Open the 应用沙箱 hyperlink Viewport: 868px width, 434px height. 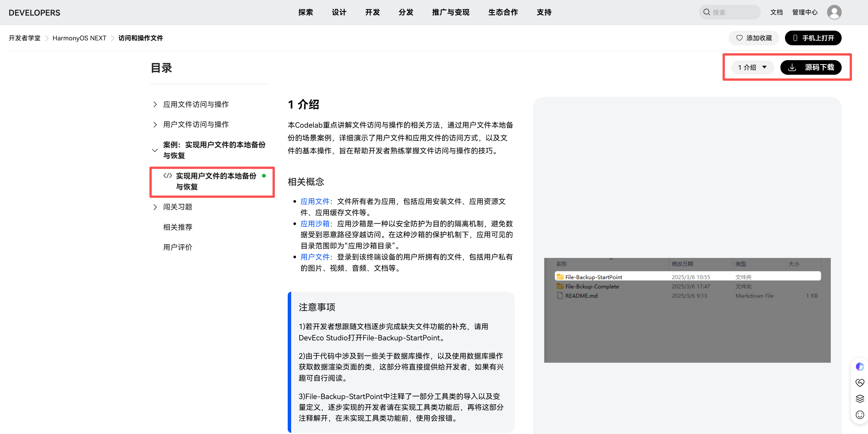tap(315, 224)
